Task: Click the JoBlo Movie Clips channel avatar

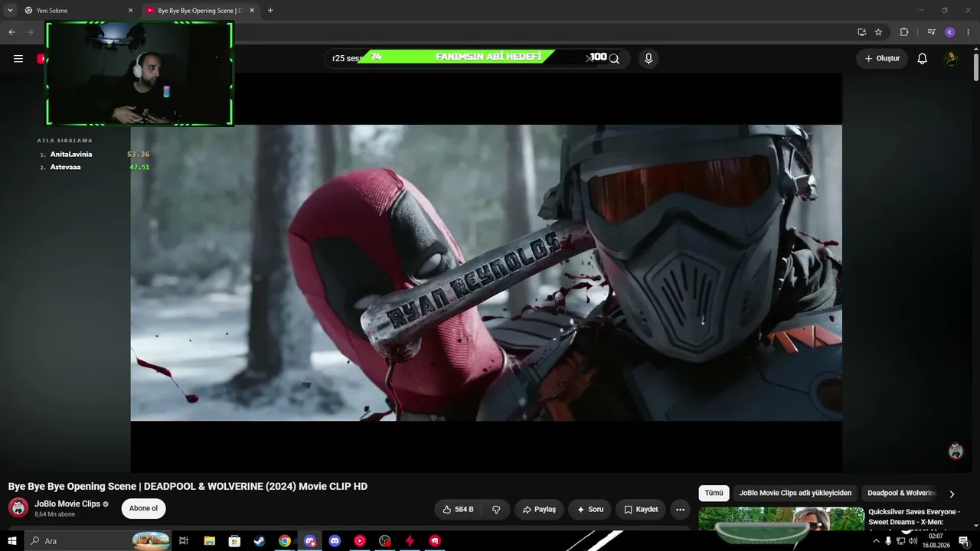Action: (18, 508)
